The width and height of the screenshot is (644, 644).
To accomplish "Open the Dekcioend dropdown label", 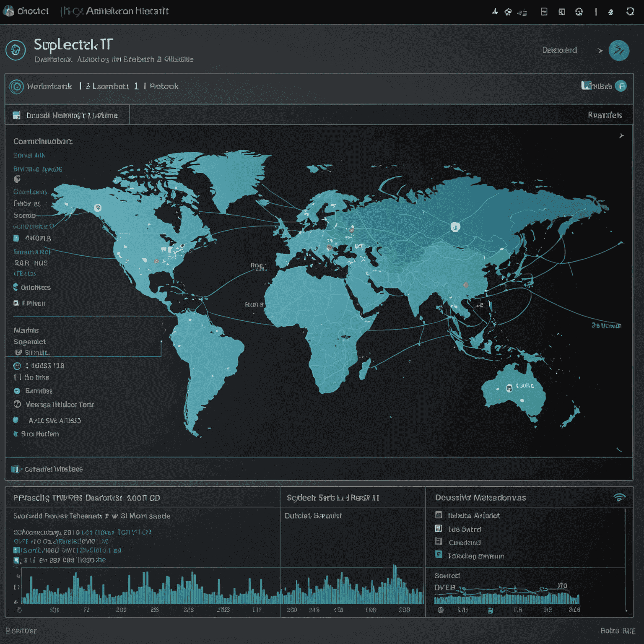I will (559, 50).
